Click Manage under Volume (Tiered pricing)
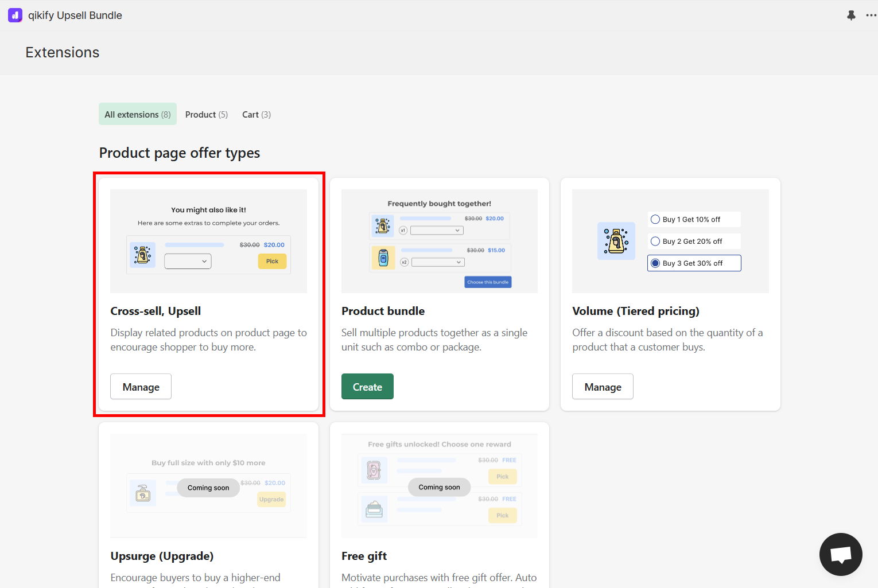The height and width of the screenshot is (588, 878). (603, 387)
